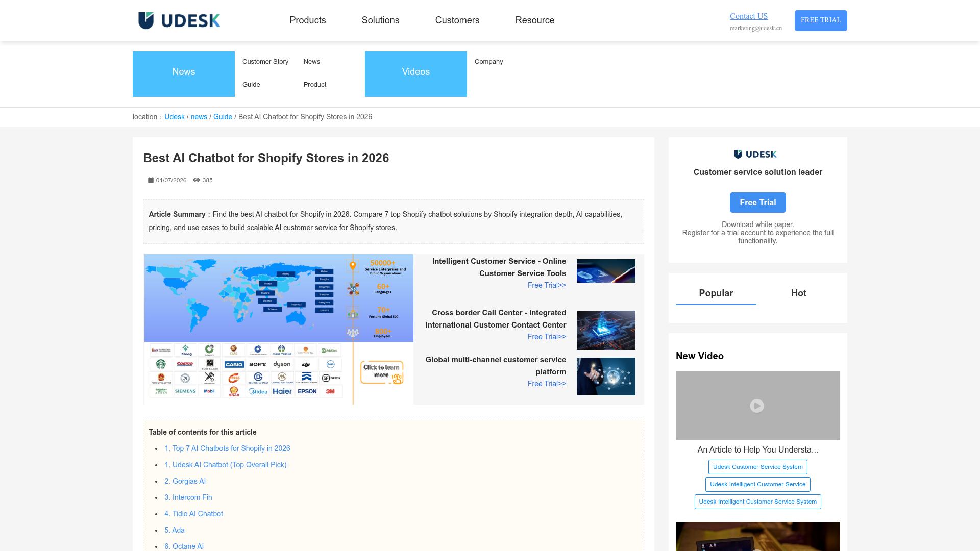Click the Udesk logo in the header
The height and width of the screenshot is (551, 980).
coord(179,20)
